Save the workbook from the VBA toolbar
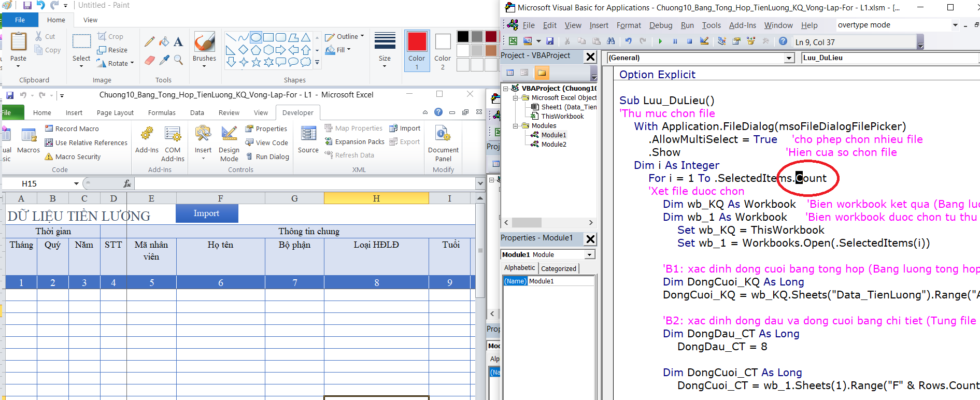Screen dimensions: 980x400 tap(550, 41)
